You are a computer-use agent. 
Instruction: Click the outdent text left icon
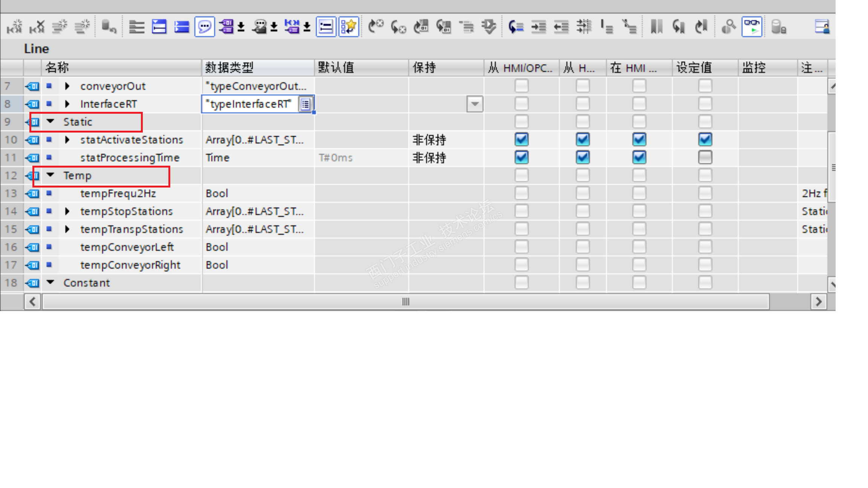point(561,27)
